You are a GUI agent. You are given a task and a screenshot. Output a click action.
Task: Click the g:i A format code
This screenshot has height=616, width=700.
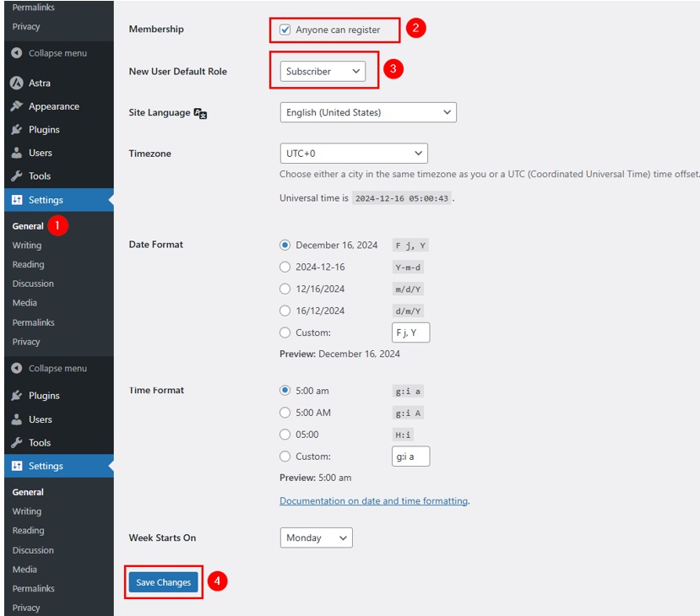pos(408,413)
